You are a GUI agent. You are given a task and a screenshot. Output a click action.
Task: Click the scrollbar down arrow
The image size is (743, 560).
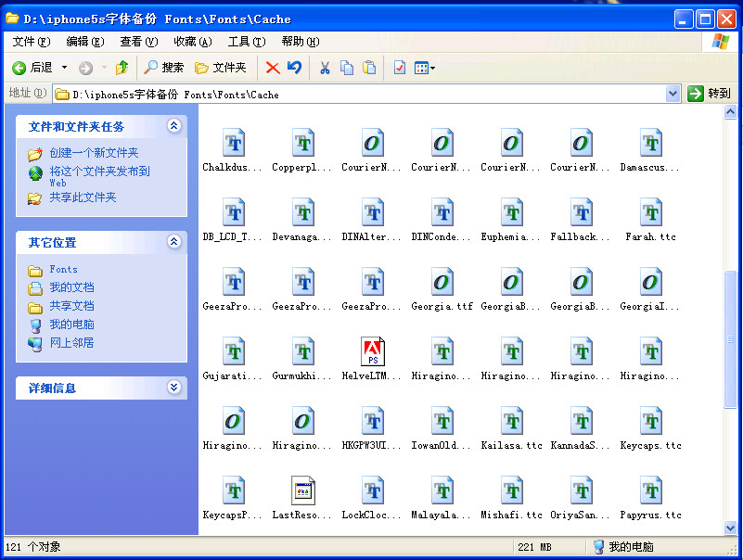point(730,528)
